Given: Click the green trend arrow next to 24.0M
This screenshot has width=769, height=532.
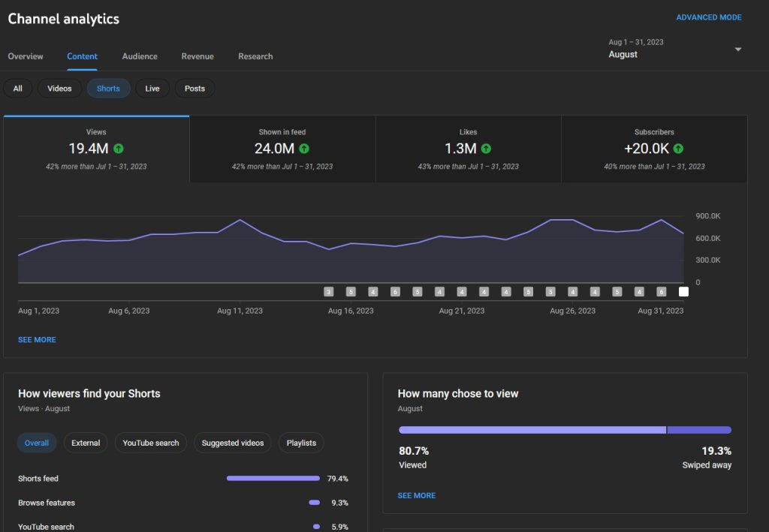Looking at the screenshot, I should click(304, 149).
